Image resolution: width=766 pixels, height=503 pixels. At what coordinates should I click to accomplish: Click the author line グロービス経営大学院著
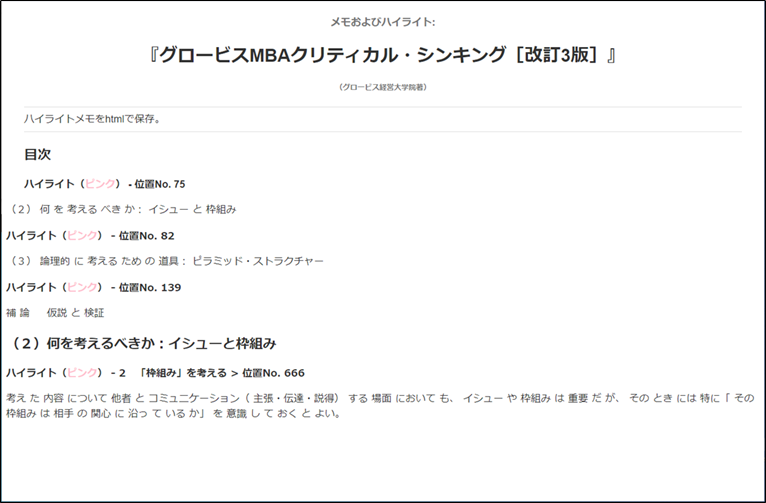pos(383,87)
